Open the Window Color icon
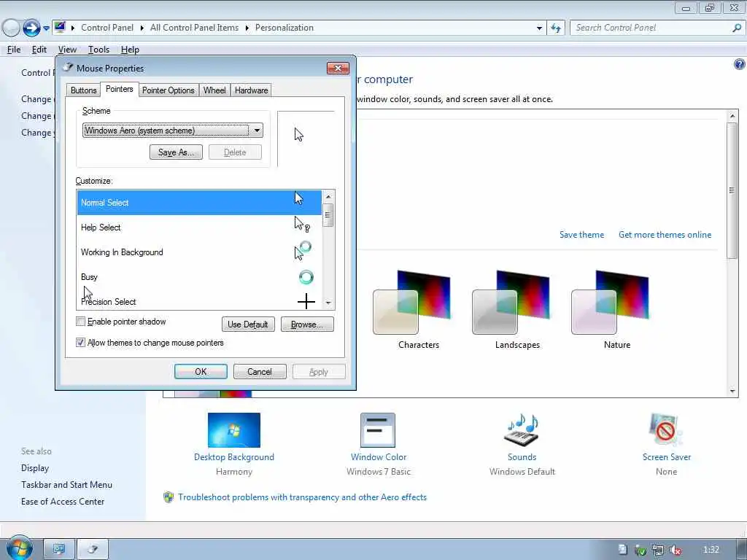Viewport: 747px width, 560px height. click(x=378, y=430)
